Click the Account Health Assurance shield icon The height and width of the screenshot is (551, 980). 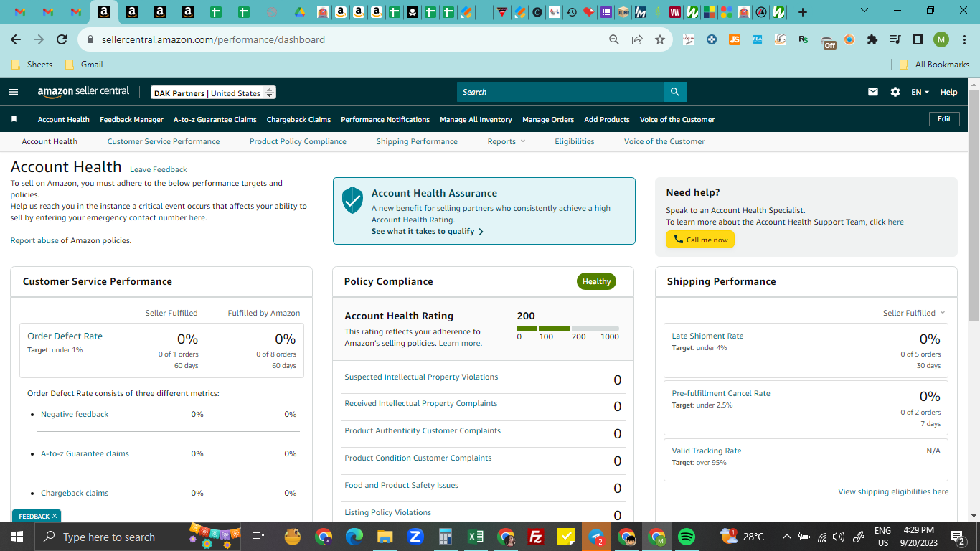tap(352, 200)
